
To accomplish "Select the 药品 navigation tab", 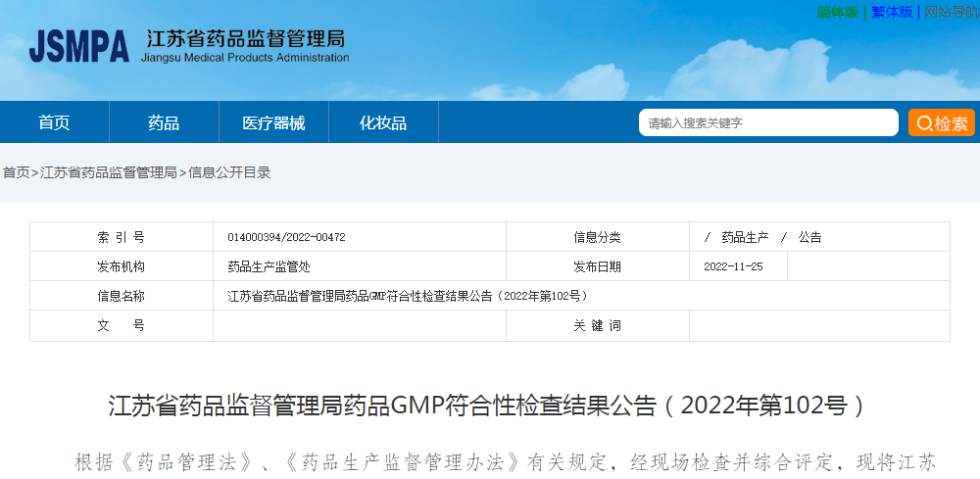I will pyautogui.click(x=164, y=122).
